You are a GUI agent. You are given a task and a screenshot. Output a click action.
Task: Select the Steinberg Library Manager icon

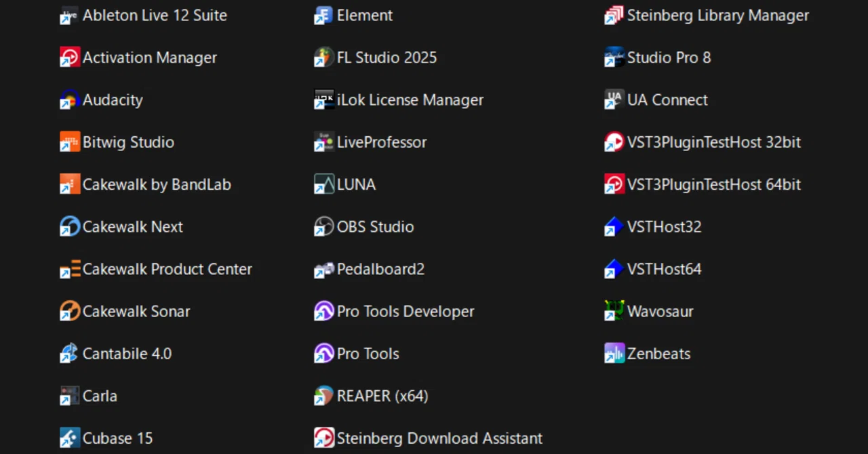pos(614,16)
